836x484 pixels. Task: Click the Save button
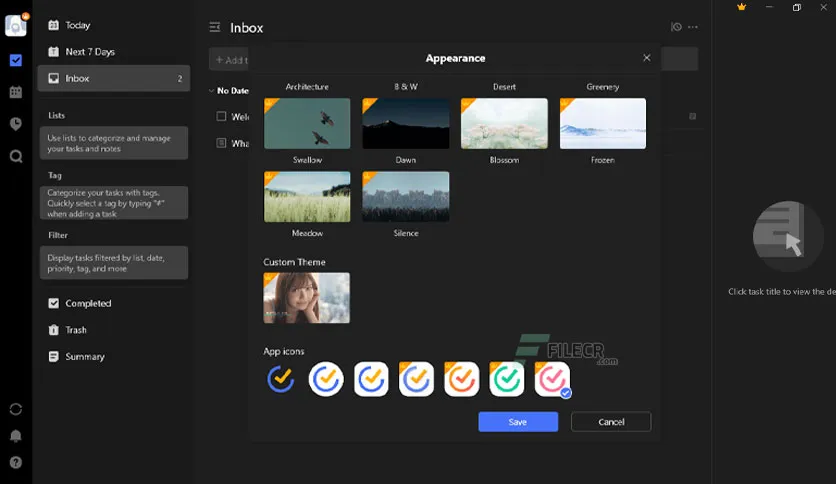point(518,422)
